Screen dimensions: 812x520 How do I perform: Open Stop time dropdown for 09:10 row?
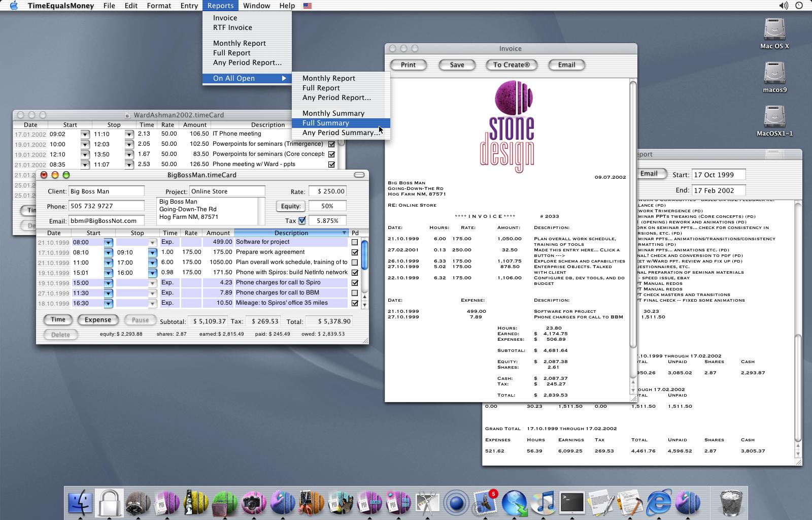pos(152,253)
